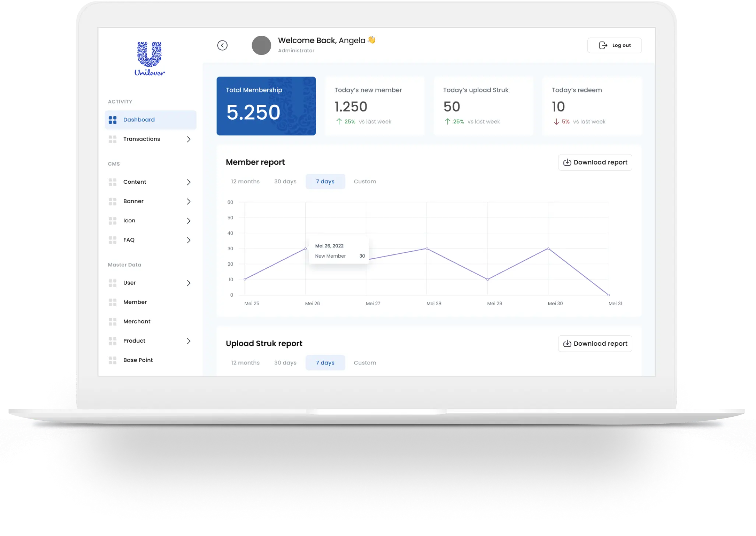756x536 pixels.
Task: Select Custom range in Member report
Action: (x=365, y=181)
